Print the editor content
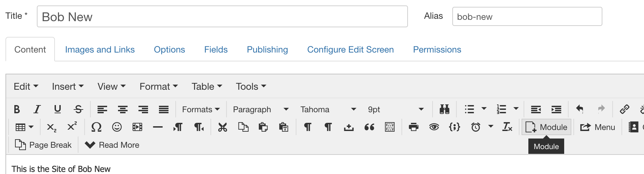The height and width of the screenshot is (174, 644). point(413,127)
